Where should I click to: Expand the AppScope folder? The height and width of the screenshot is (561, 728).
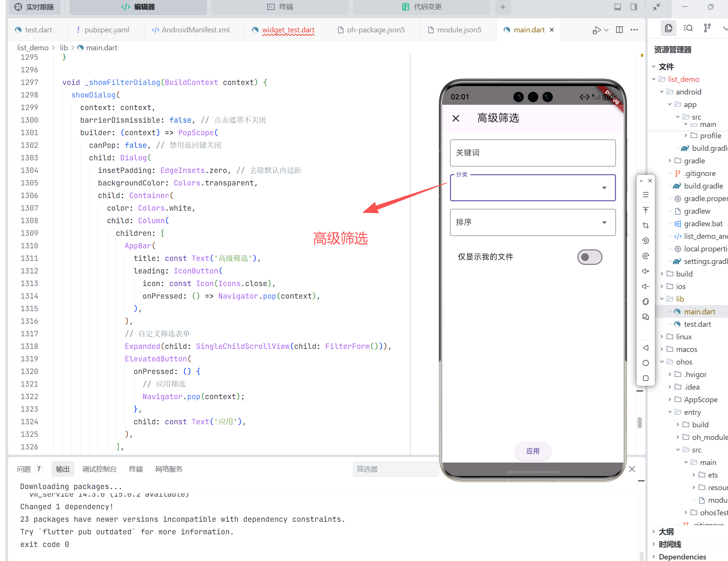coord(670,400)
